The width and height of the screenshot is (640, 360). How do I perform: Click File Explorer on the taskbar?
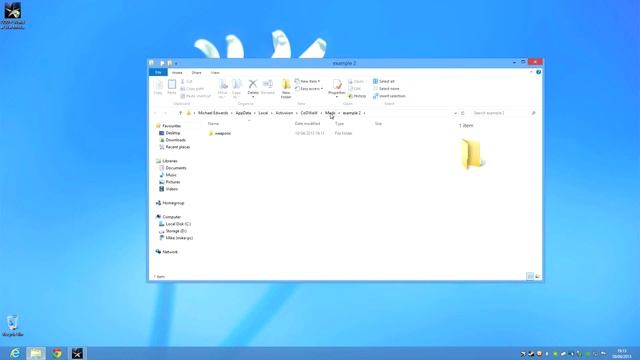coord(36,353)
